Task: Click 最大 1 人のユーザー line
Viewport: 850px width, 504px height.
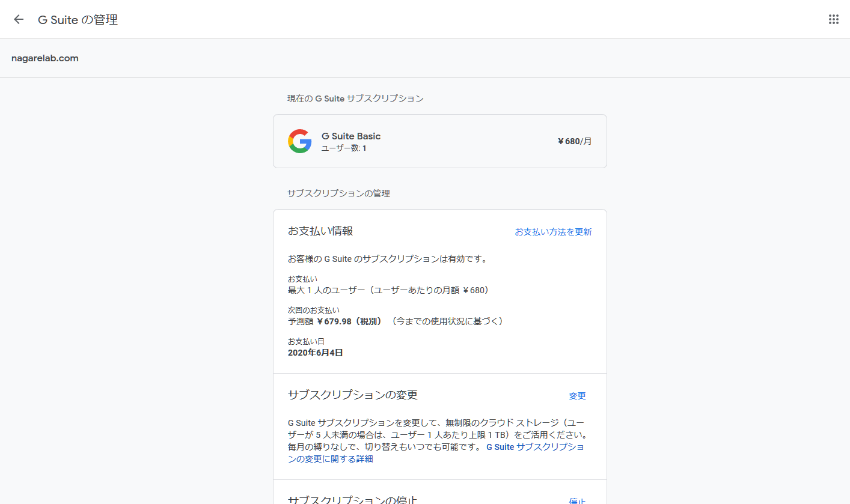Action: 389,290
